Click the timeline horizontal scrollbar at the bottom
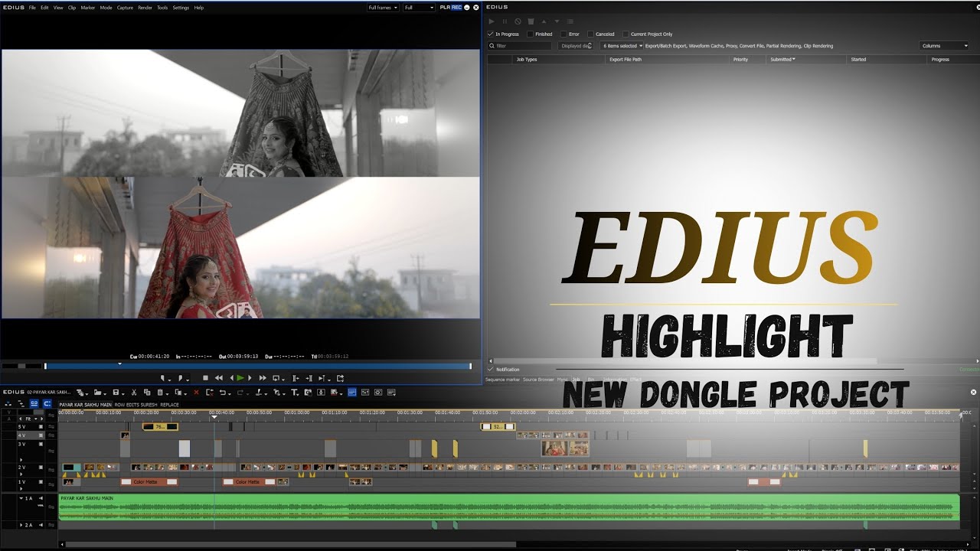 point(291,545)
